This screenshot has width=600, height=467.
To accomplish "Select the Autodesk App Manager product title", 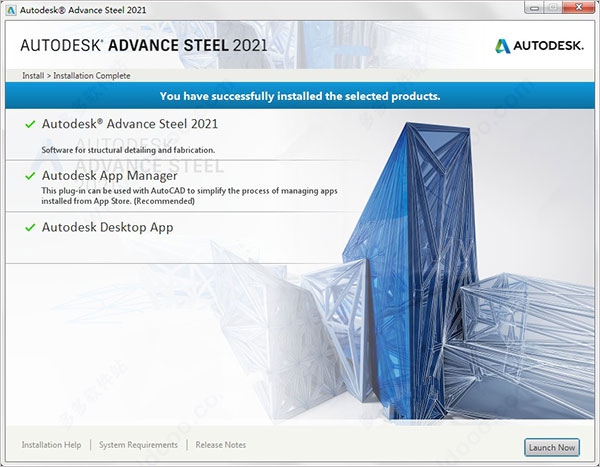I will pyautogui.click(x=109, y=176).
